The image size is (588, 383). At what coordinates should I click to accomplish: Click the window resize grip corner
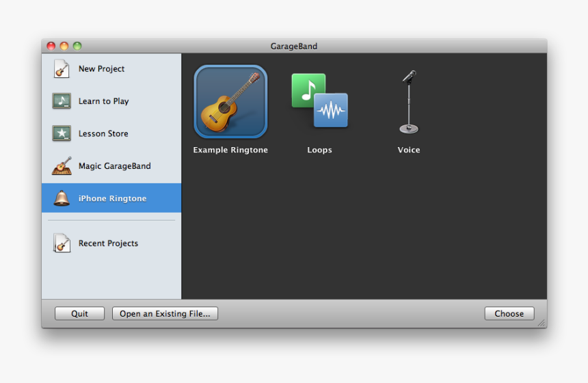click(x=542, y=323)
